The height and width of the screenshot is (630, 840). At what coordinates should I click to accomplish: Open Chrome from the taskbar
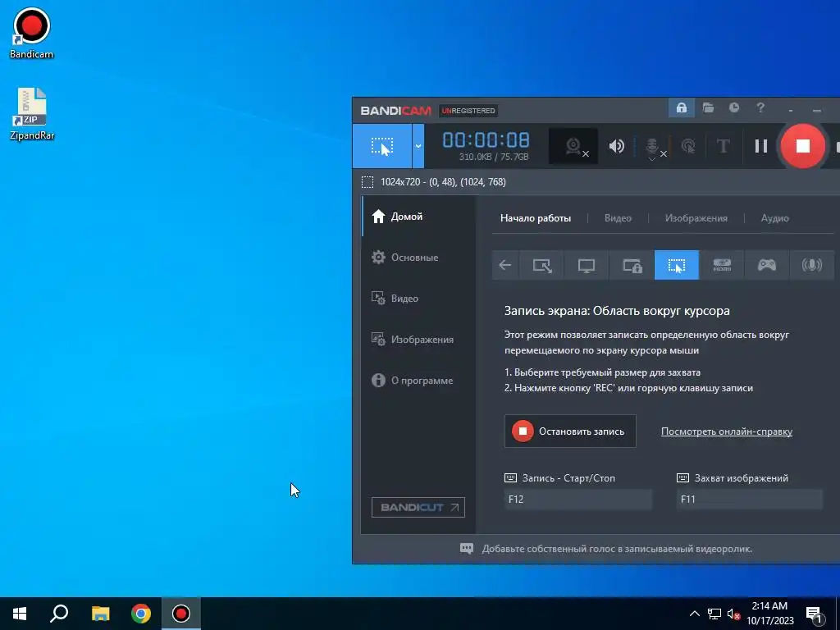point(141,614)
